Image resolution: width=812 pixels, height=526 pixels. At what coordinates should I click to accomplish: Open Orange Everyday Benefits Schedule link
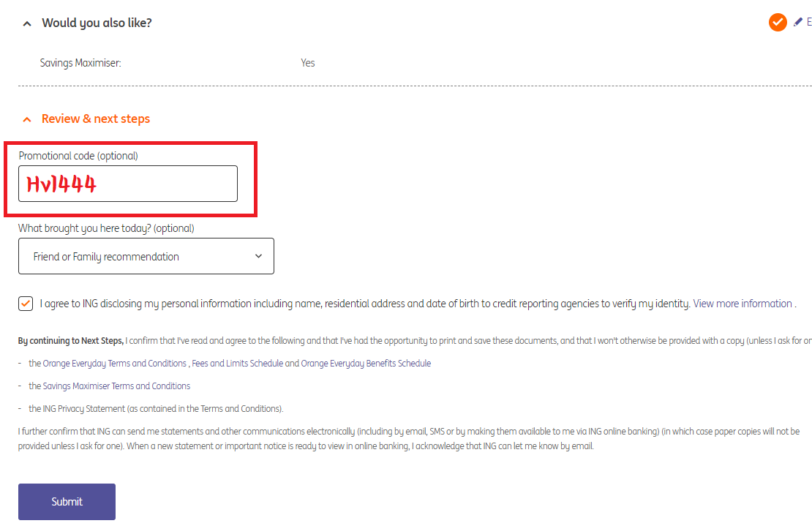tap(366, 364)
